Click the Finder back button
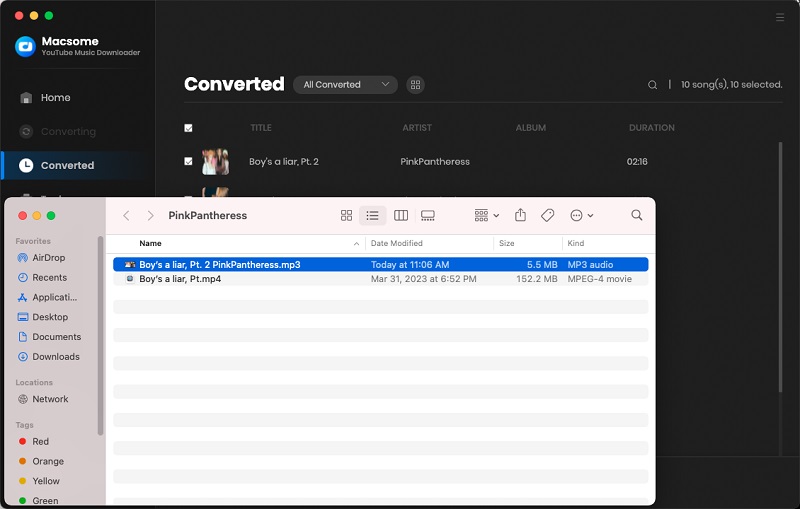 [126, 215]
